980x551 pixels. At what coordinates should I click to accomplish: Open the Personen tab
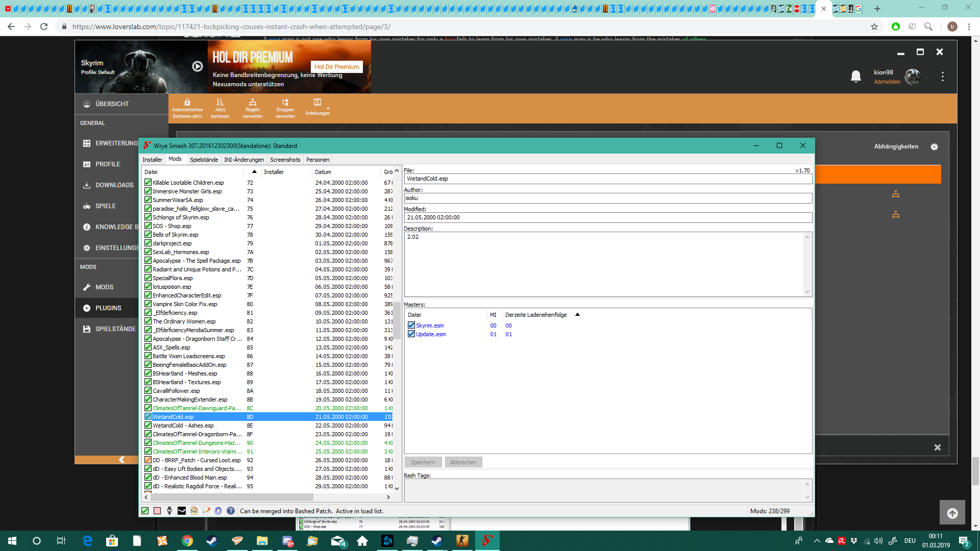click(x=317, y=160)
